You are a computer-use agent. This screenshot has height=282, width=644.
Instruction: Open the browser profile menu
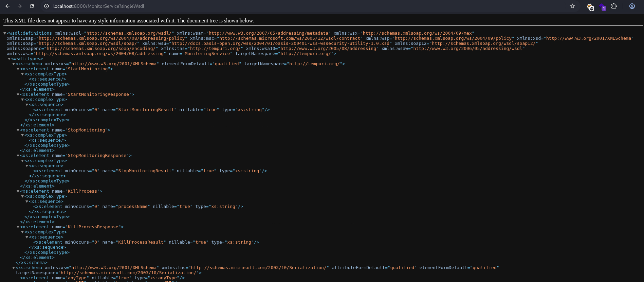coord(632,6)
